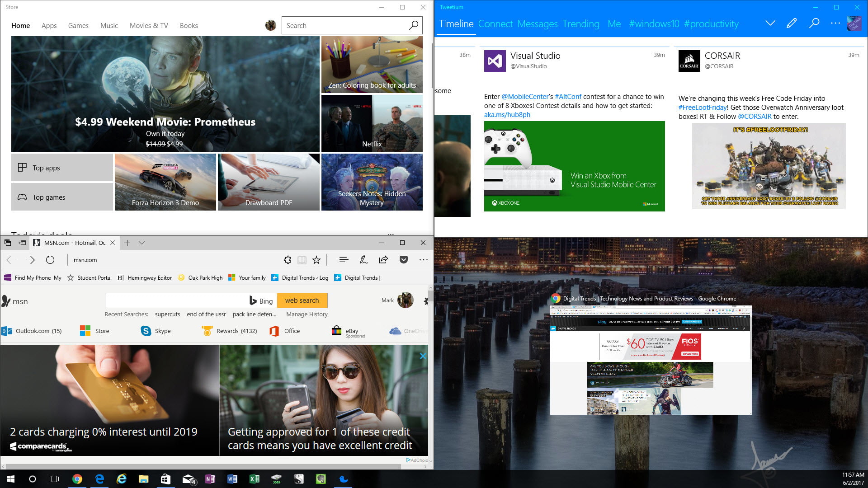The image size is (868, 488).
Task: Open Messages tab in Tweetium
Action: click(x=538, y=24)
